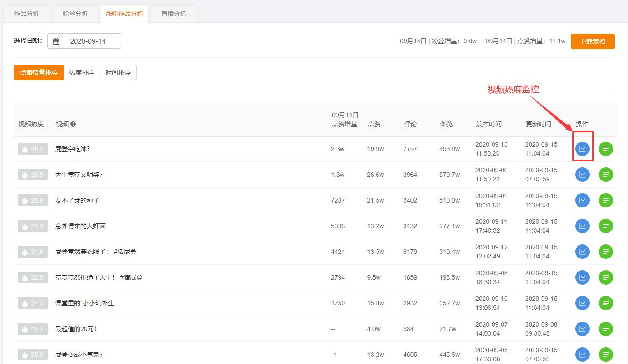The height and width of the screenshot is (364, 628).
Task: Open heat monitor chart for 屁登学吃辣?
Action: point(582,149)
